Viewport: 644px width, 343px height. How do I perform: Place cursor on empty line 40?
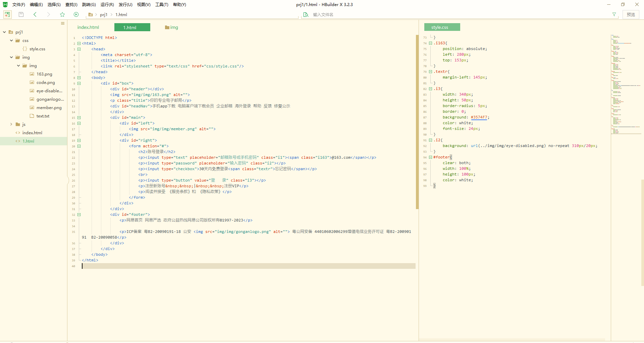(248, 266)
